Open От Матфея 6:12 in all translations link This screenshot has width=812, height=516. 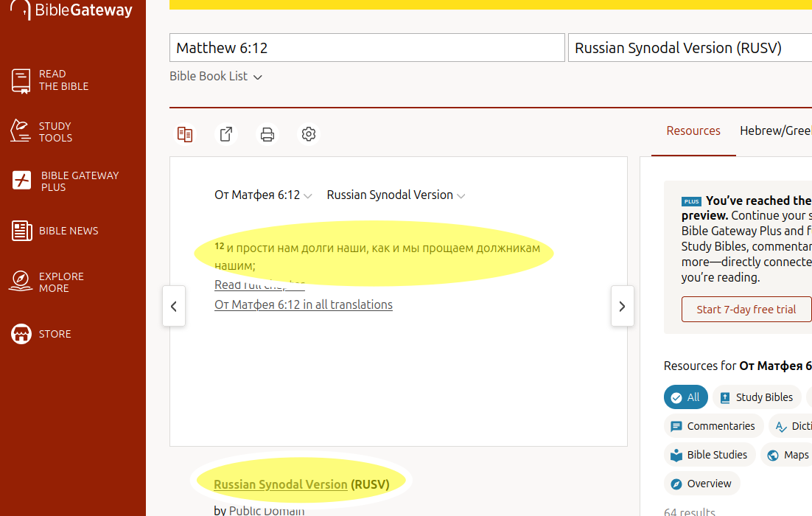tap(303, 305)
